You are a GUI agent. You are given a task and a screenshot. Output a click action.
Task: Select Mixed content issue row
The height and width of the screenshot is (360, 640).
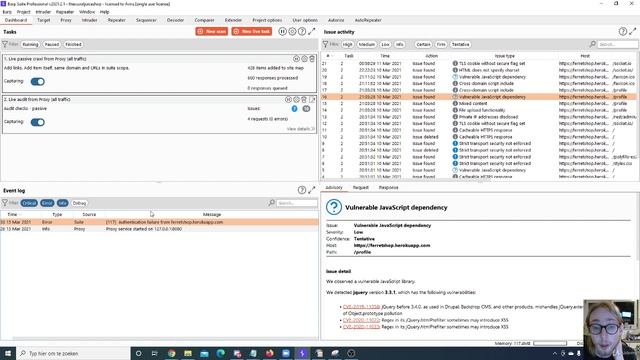[x=479, y=103]
